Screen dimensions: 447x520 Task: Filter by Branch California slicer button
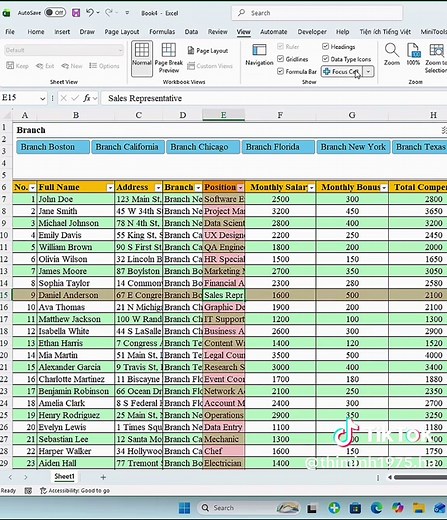(x=128, y=147)
